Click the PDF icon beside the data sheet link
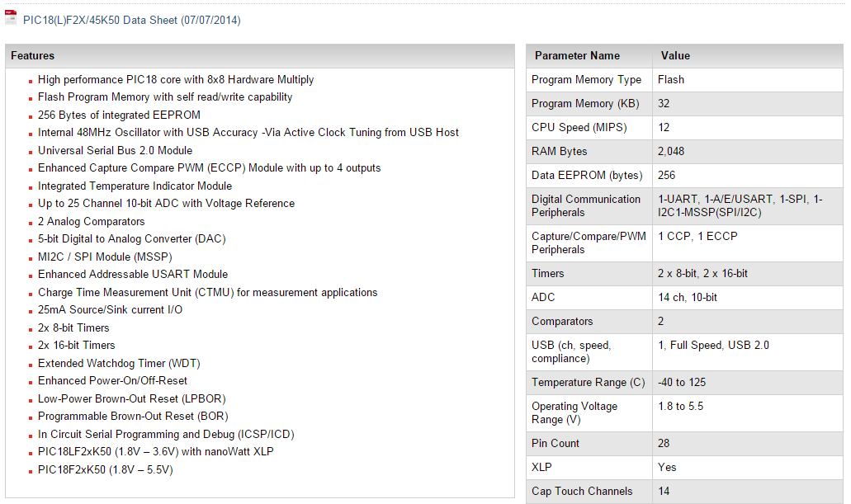Screen dimensions: 851x504 (x=11, y=18)
